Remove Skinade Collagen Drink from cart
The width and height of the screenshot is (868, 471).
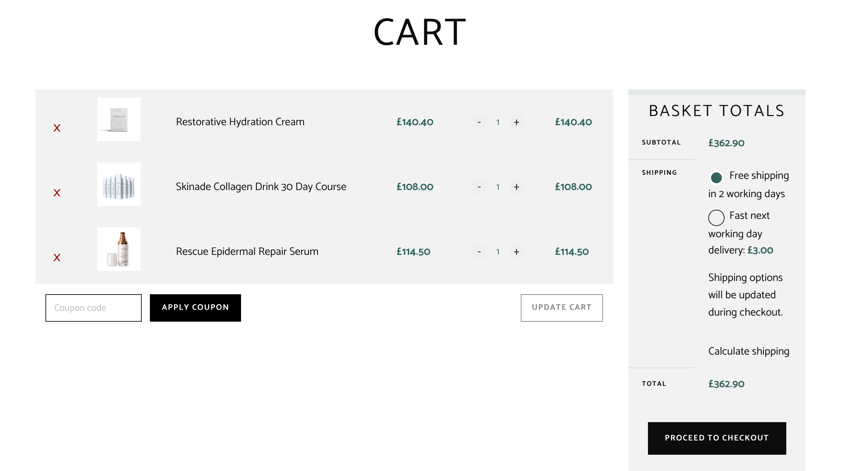[57, 193]
